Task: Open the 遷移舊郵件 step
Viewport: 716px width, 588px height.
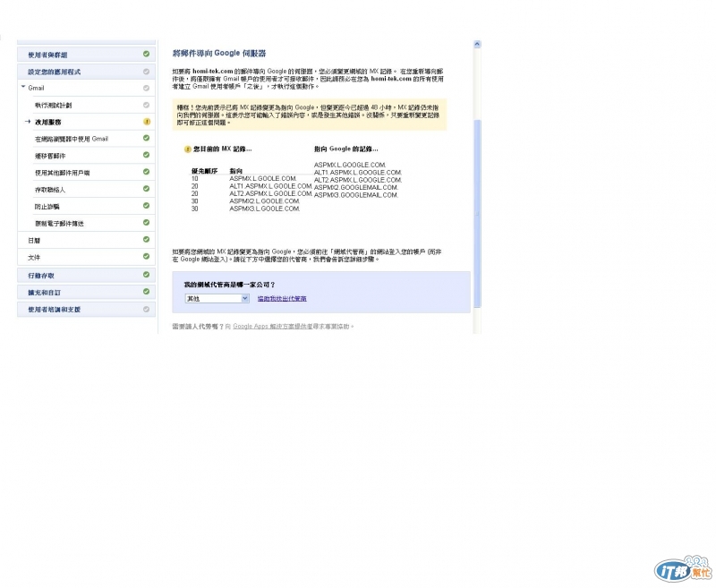Action: (50, 156)
